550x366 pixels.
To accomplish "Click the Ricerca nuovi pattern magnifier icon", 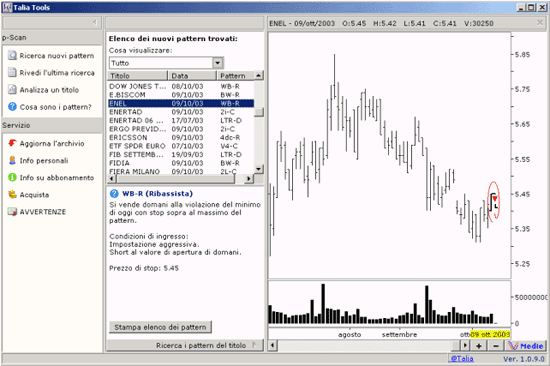I will (x=12, y=55).
